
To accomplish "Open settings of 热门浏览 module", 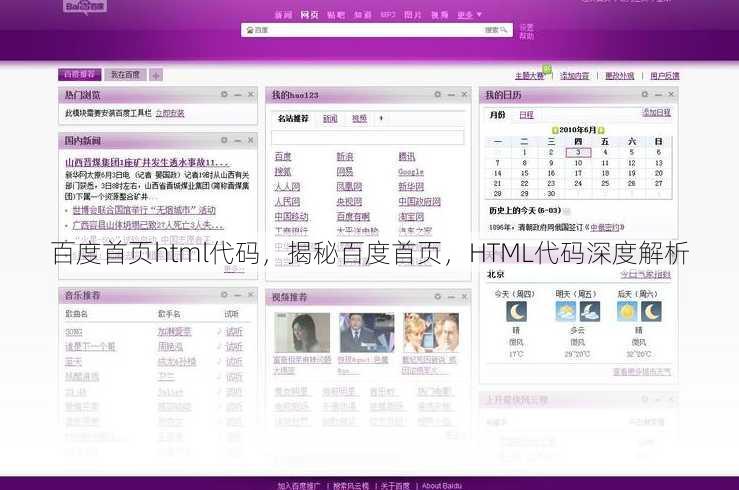I will coord(224,94).
